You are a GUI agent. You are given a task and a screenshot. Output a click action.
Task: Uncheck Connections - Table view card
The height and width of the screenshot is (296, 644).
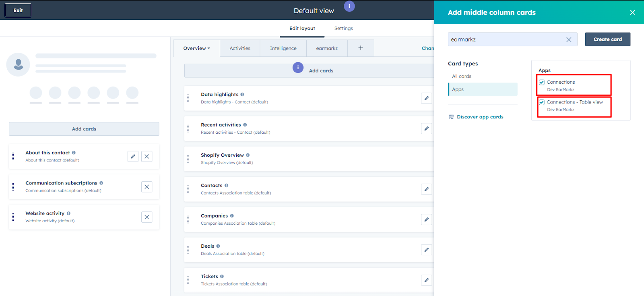point(542,102)
